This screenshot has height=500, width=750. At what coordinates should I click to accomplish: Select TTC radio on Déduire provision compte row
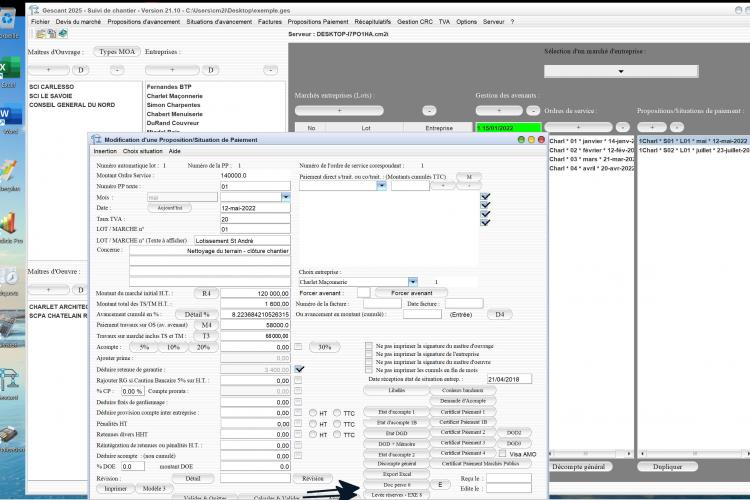pos(337,413)
